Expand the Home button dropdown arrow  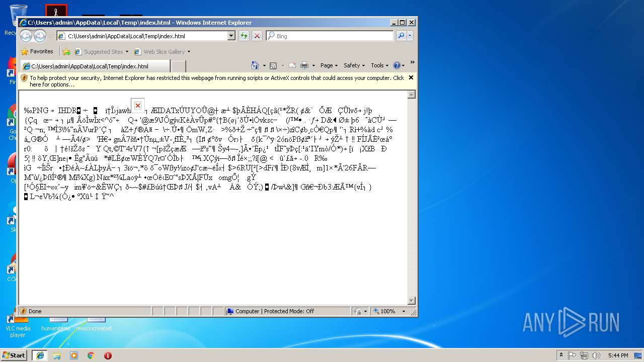(263, 65)
